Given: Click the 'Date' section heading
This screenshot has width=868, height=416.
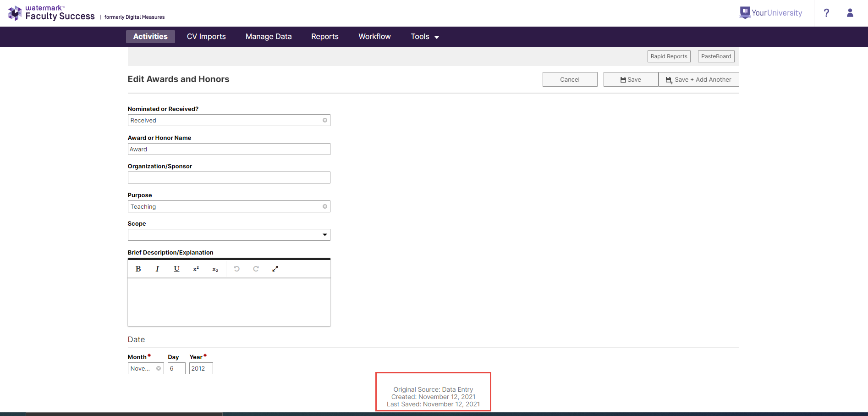Looking at the screenshot, I should pos(136,339).
